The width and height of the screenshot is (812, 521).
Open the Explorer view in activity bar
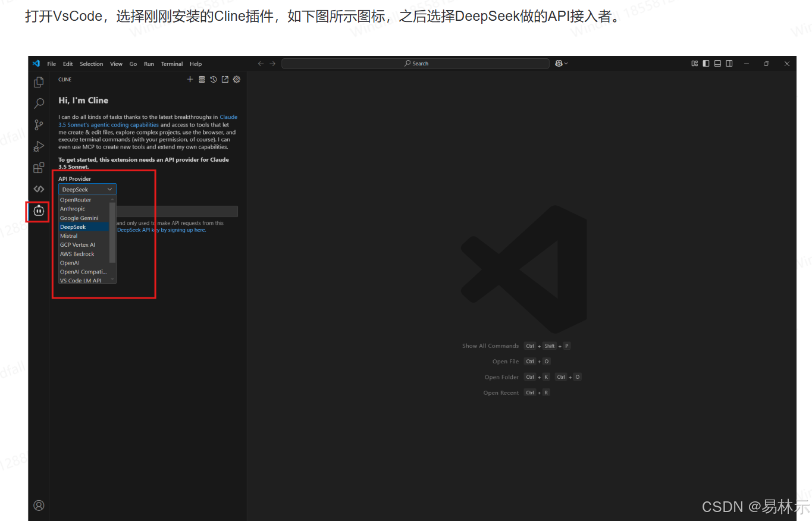click(x=39, y=82)
